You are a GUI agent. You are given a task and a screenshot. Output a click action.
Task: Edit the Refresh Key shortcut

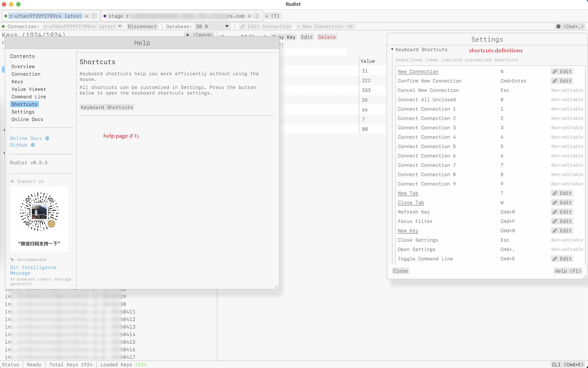click(562, 212)
